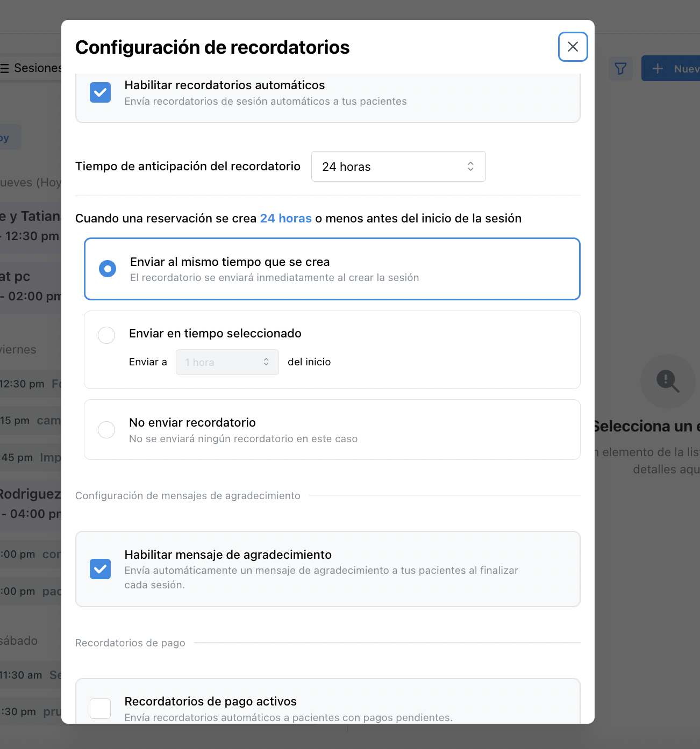The width and height of the screenshot is (700, 749).
Task: Uncheck Habilitar mensaje de agradecimiento
Action: (x=101, y=569)
